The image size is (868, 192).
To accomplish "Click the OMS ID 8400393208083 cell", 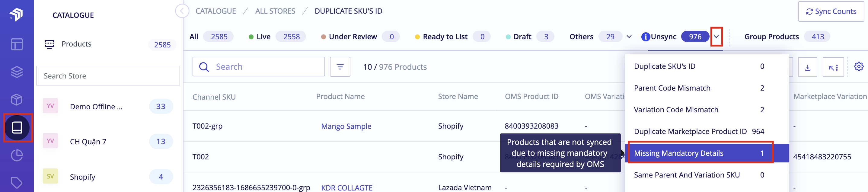I will [531, 126].
